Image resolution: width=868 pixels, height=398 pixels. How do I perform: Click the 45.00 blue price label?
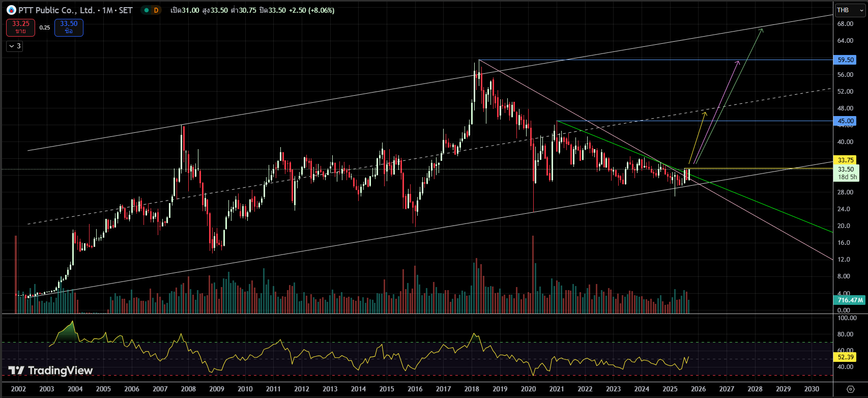point(846,121)
